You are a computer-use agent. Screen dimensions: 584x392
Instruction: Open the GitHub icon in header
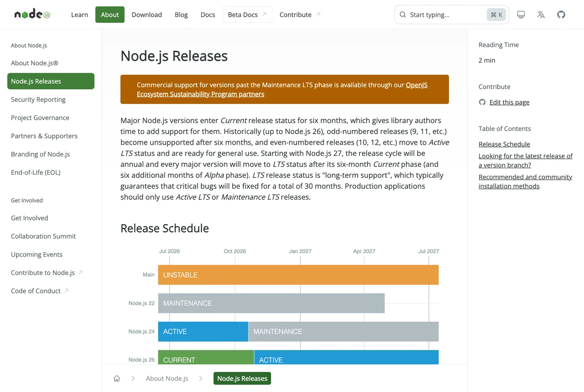coord(561,15)
